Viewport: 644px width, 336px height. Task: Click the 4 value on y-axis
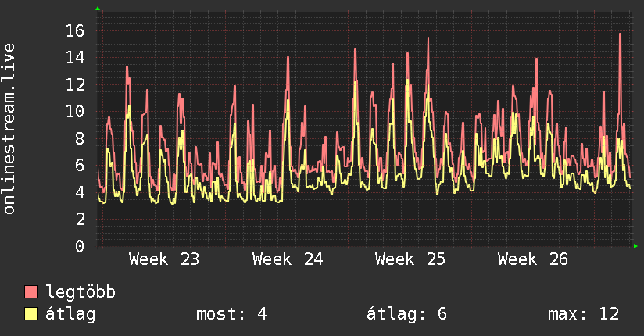(80, 191)
